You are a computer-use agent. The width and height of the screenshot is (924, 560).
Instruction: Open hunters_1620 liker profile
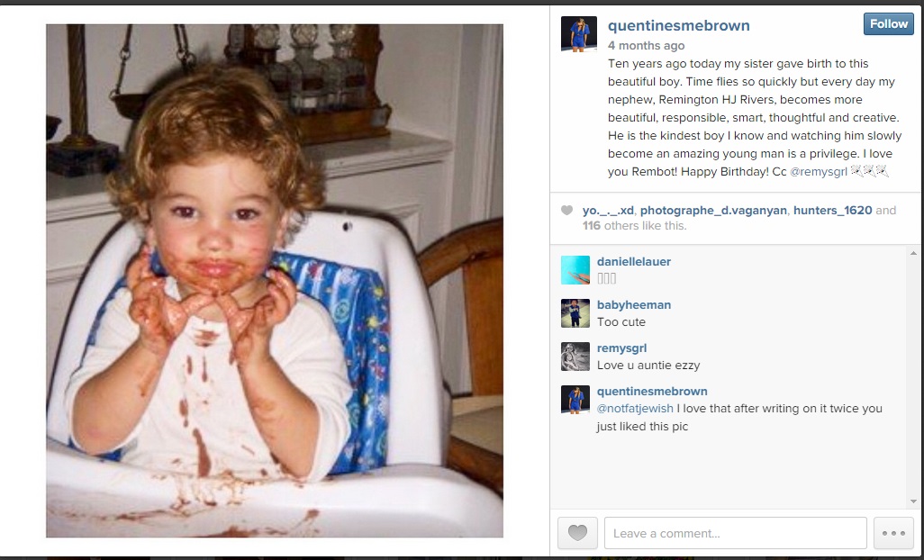point(833,210)
